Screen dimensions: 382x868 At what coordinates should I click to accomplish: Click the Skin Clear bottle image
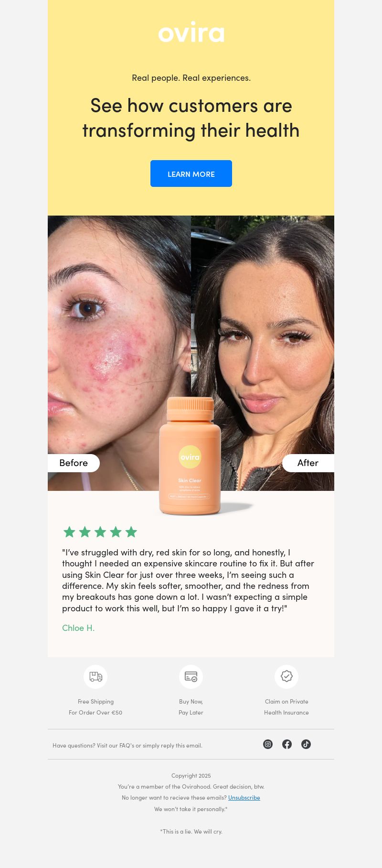pos(190,456)
